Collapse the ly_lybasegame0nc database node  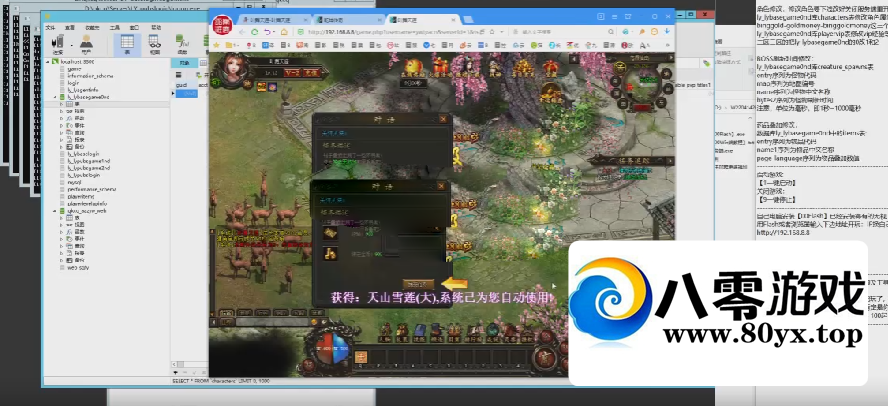point(55,97)
